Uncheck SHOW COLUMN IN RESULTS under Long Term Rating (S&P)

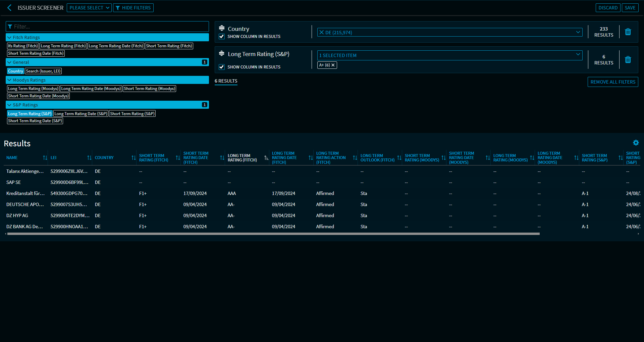222,67
